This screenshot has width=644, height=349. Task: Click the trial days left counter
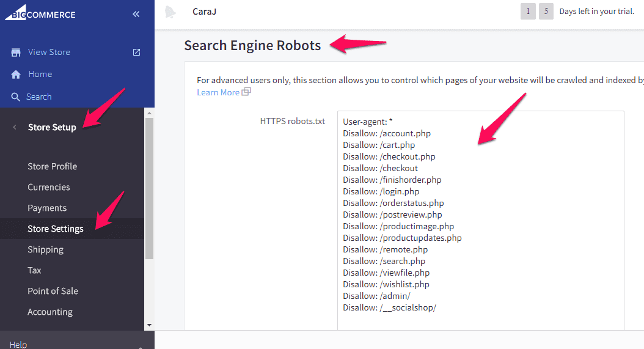[577, 12]
